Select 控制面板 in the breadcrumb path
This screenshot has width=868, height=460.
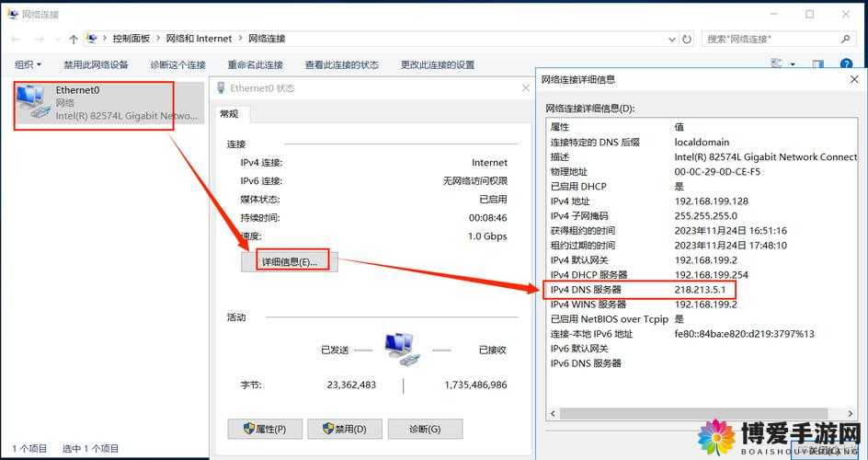(131, 39)
